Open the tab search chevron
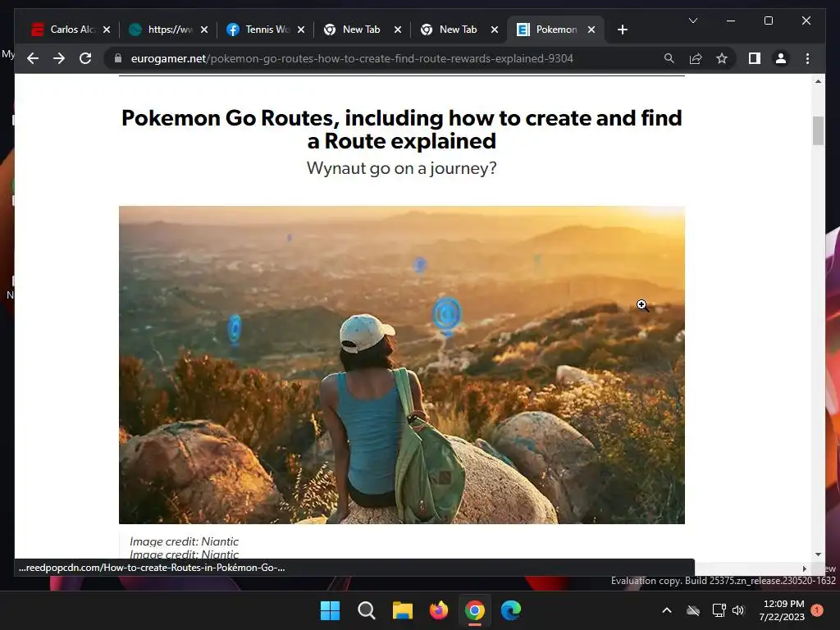840x630 pixels. point(692,21)
